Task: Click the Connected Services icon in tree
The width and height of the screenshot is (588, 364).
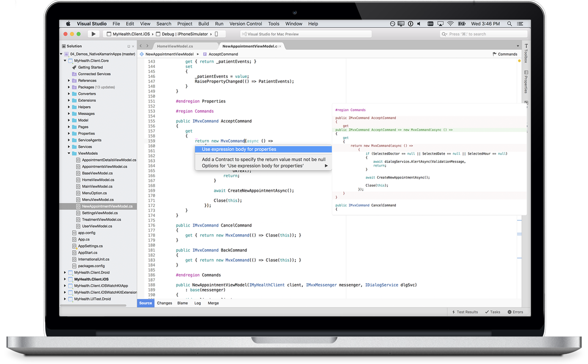Action: point(74,74)
